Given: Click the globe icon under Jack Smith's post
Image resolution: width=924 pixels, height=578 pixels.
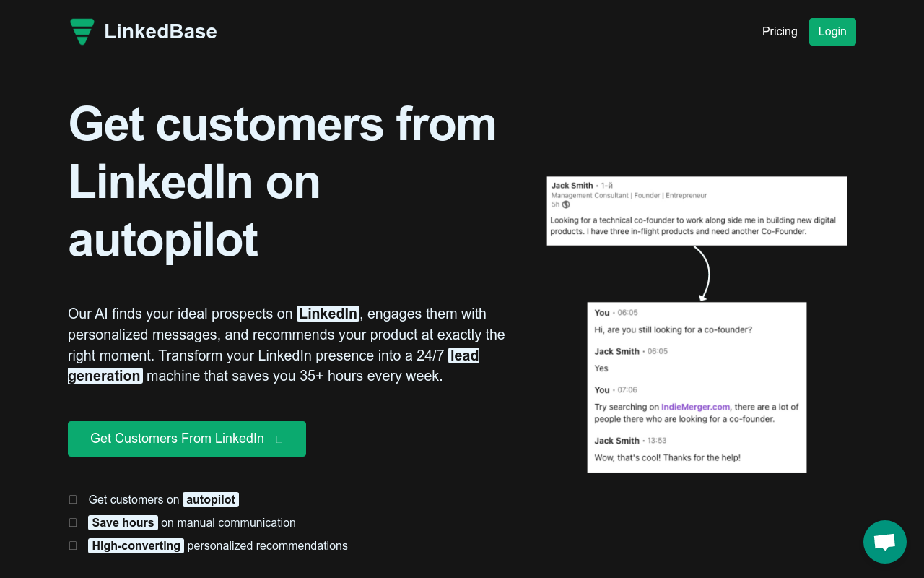Looking at the screenshot, I should (566, 204).
